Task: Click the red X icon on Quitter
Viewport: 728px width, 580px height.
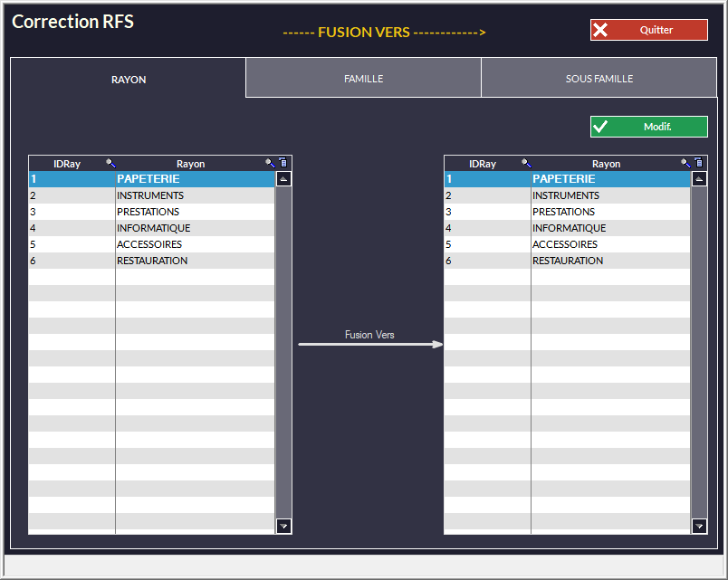Action: (600, 30)
